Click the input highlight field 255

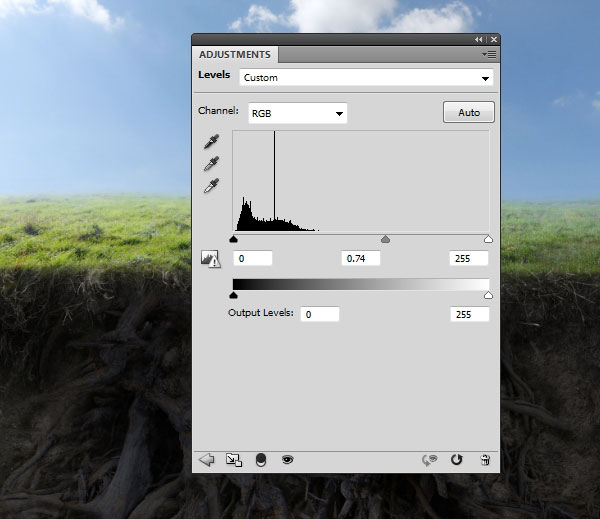469,258
